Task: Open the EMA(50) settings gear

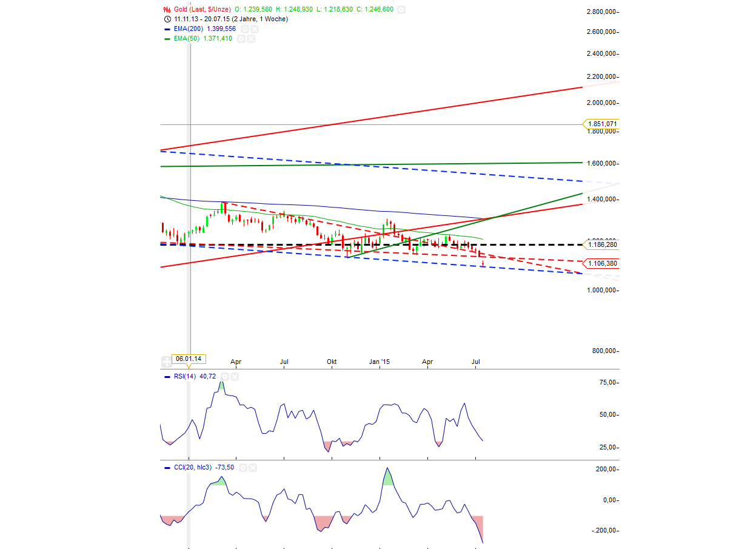Action: [x=241, y=38]
